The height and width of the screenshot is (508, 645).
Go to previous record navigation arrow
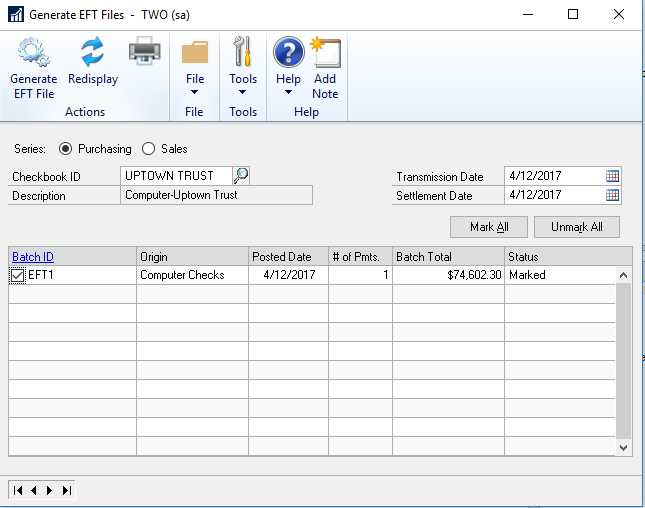[34, 490]
